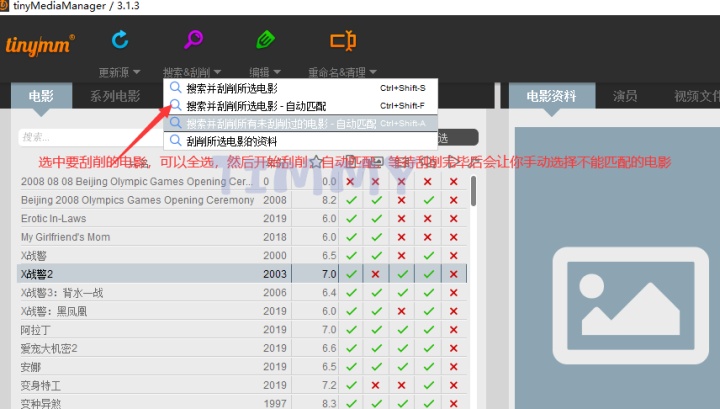The width and height of the screenshot is (720, 409).
Task: Select row Beijing 2008 Olympics Games Opening Ceremony
Action: (x=242, y=200)
